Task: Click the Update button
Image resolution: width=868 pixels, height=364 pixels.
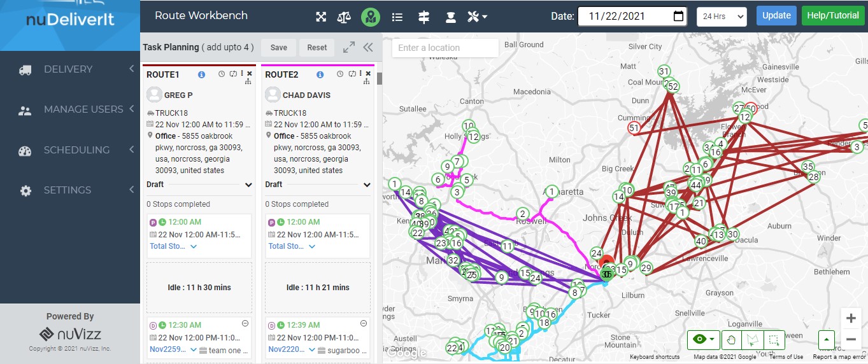Action: 776,15
